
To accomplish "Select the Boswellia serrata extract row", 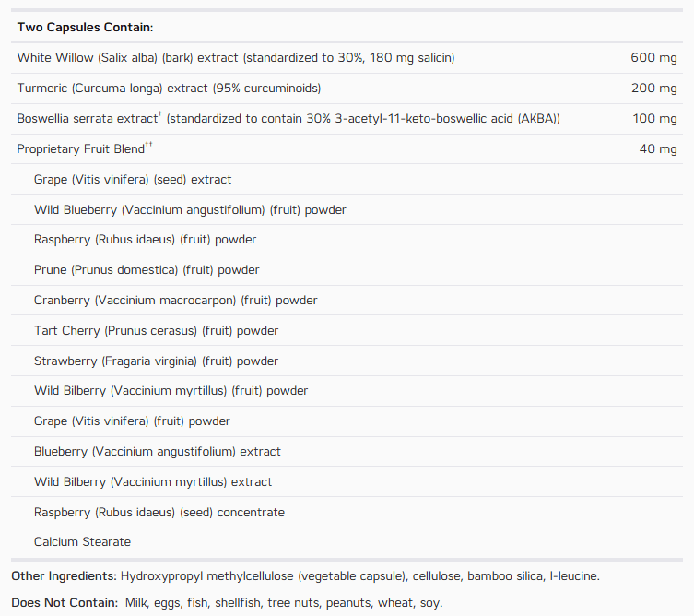I will 347,119.
